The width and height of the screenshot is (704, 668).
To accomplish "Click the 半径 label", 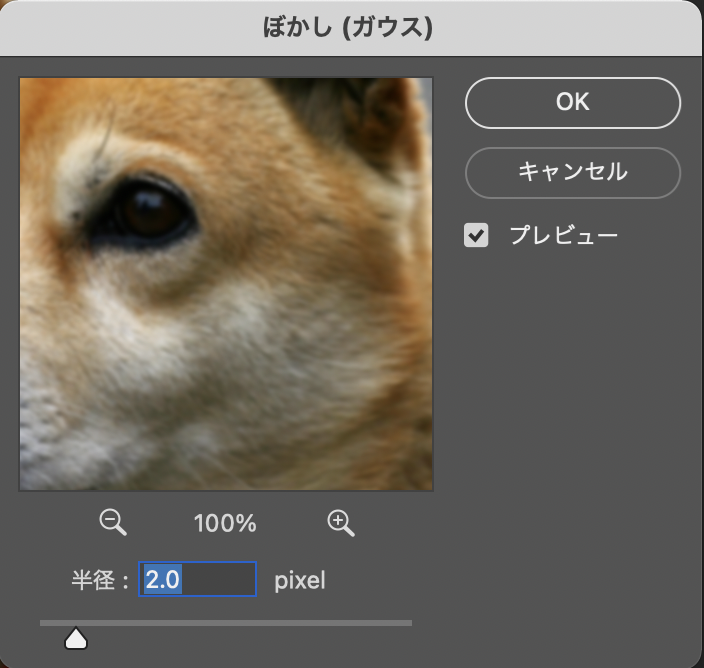I will (93, 580).
